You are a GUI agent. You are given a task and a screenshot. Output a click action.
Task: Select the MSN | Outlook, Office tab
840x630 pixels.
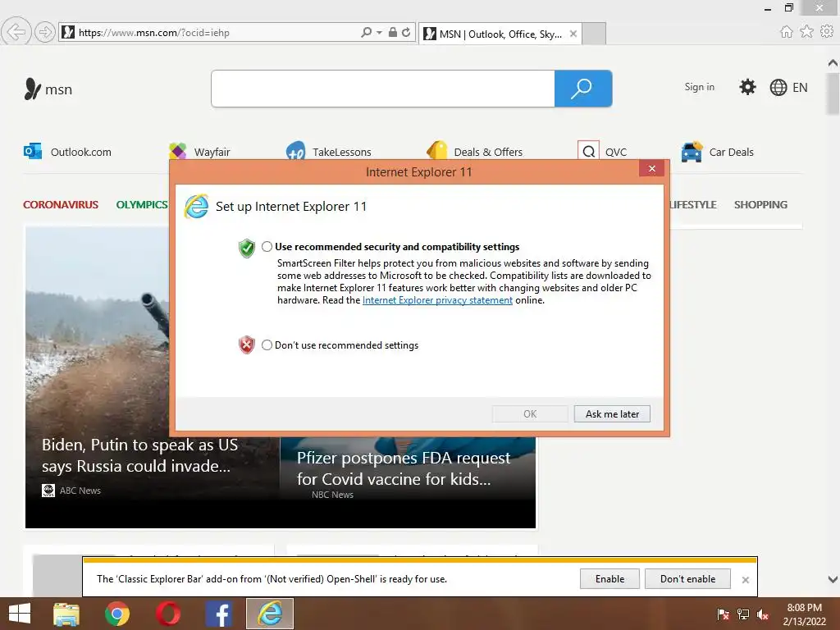pos(500,34)
